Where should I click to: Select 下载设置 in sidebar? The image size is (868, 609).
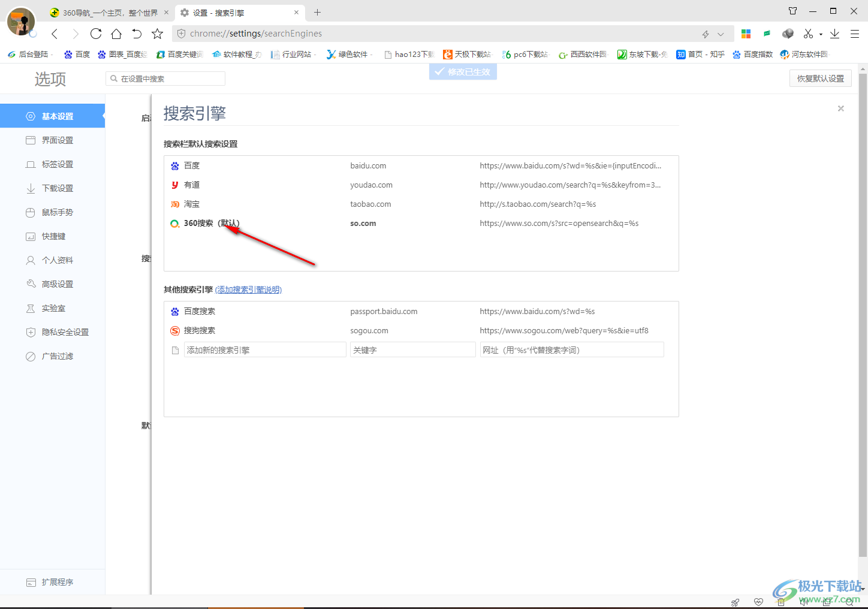pos(52,188)
